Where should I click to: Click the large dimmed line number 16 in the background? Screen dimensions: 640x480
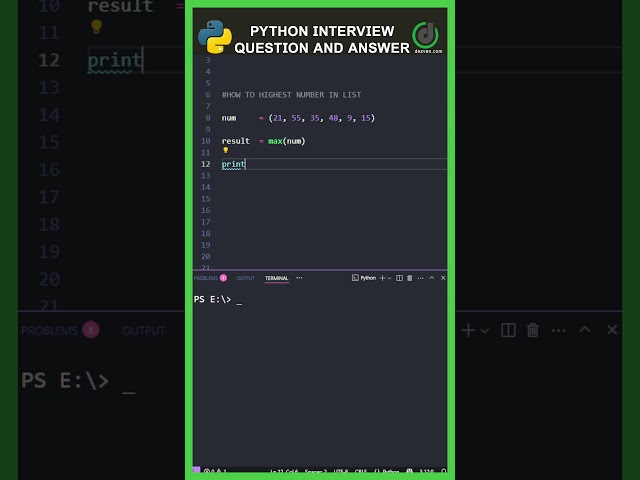tap(49, 169)
